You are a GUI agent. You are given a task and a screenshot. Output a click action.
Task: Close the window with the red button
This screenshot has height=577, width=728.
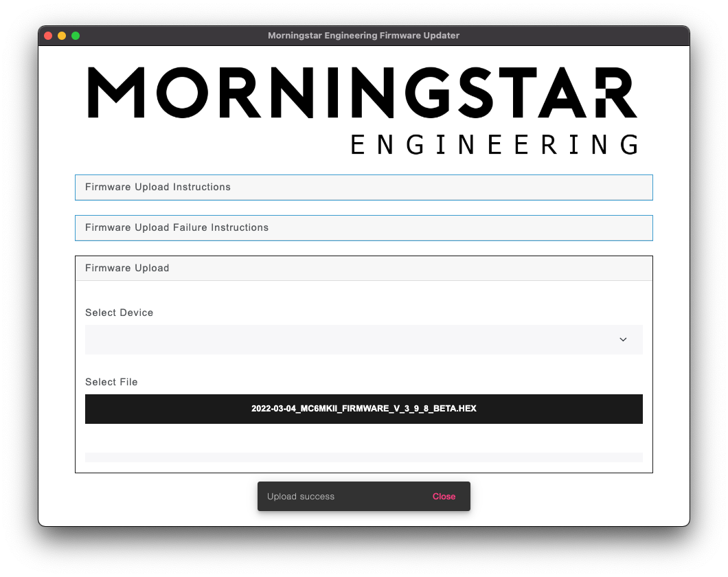pos(48,36)
